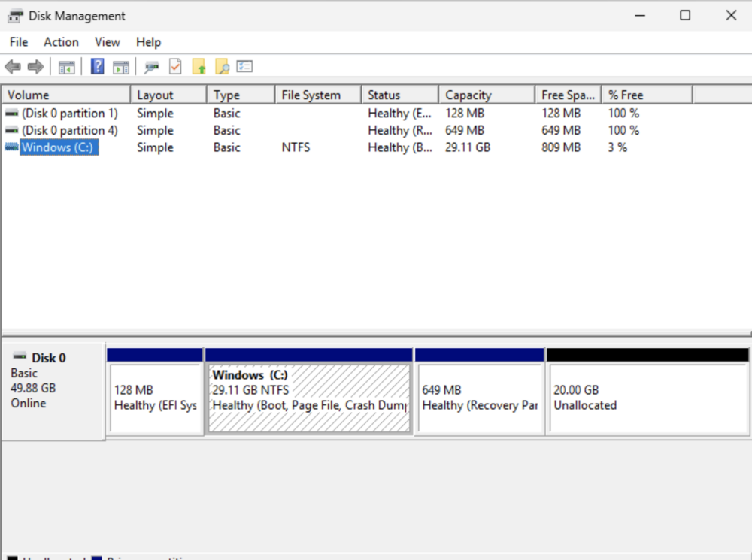The width and height of the screenshot is (752, 560).
Task: Sort by the % Free column header
Action: click(x=647, y=95)
